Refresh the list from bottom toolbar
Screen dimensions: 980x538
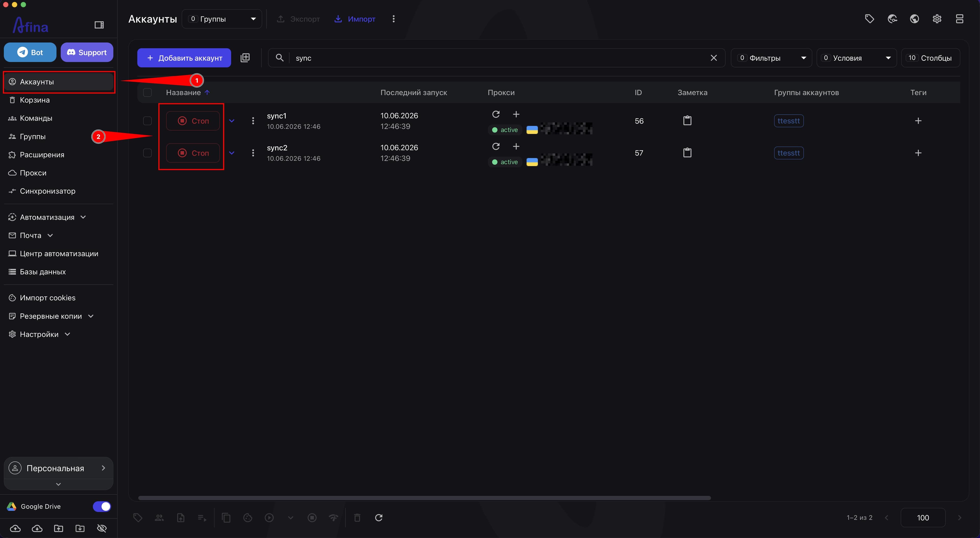378,517
